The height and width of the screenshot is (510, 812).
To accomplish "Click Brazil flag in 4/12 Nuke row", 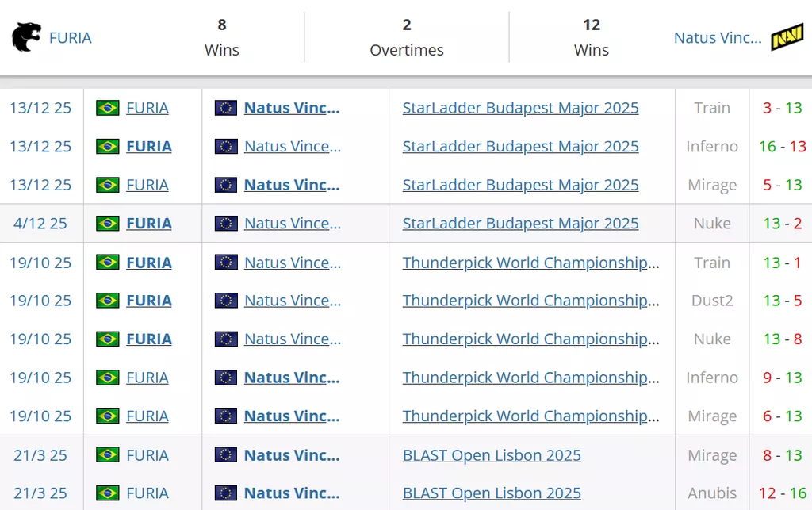I will [107, 224].
